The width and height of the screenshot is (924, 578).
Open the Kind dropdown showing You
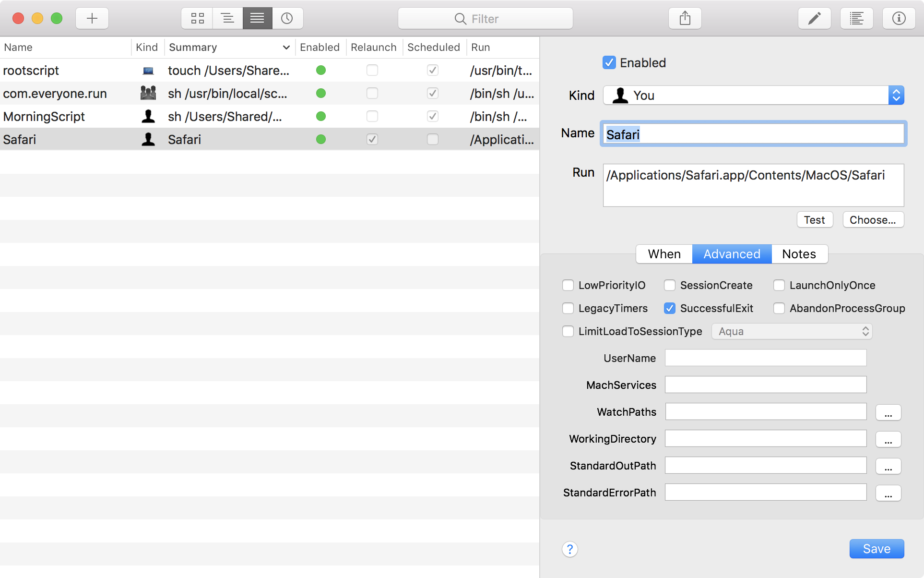(x=753, y=96)
